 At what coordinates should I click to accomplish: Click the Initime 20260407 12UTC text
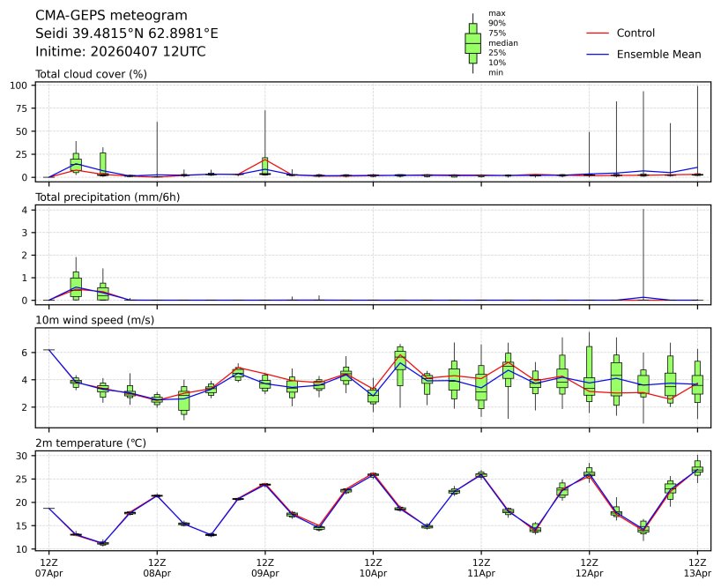point(121,52)
